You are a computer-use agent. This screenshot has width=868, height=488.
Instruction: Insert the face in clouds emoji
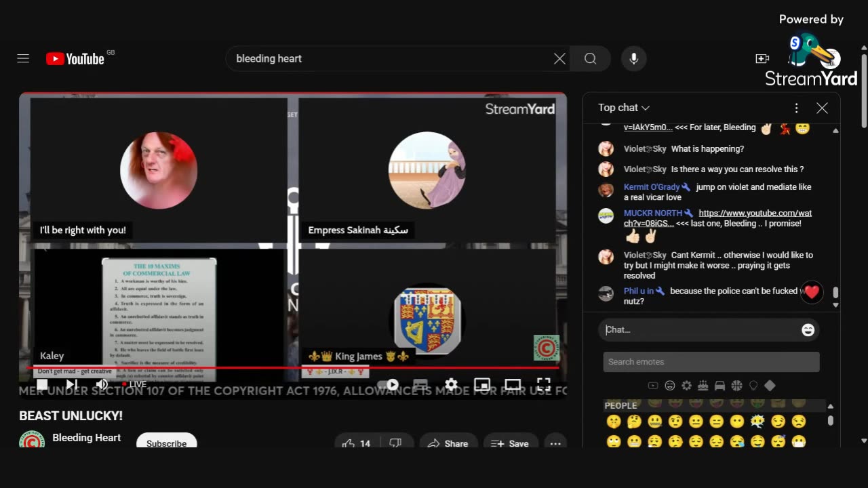(757, 422)
